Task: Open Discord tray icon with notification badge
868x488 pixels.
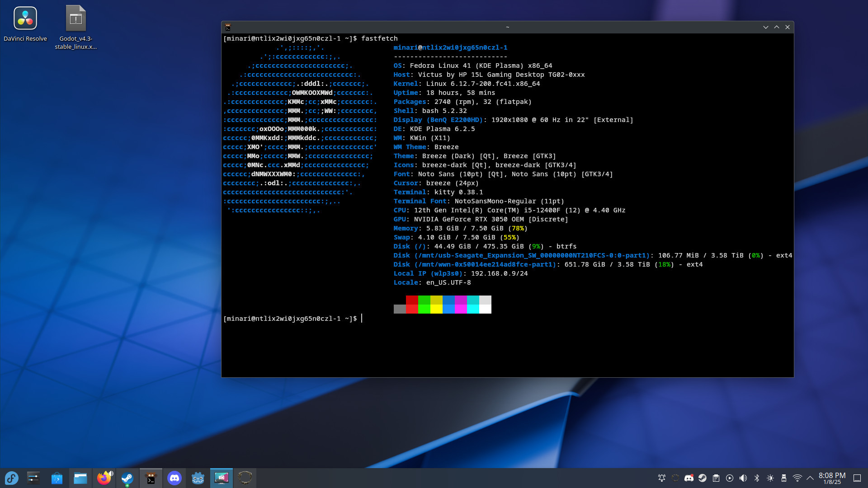Action: pos(689,478)
